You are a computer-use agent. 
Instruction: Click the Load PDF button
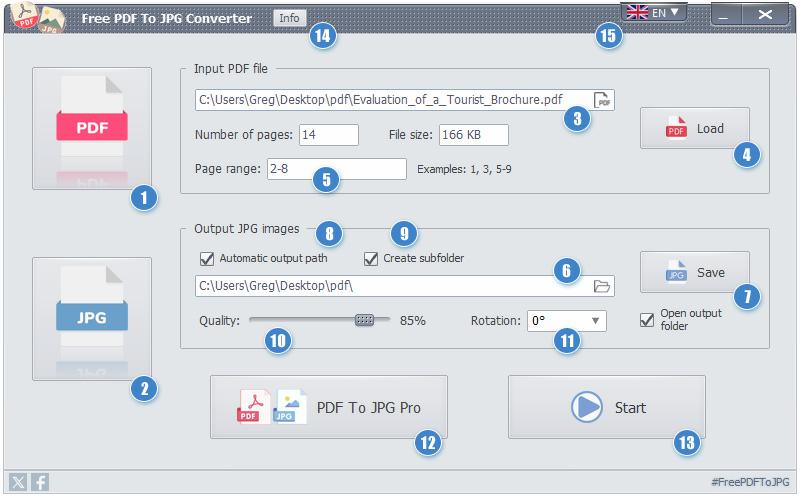coord(695,129)
